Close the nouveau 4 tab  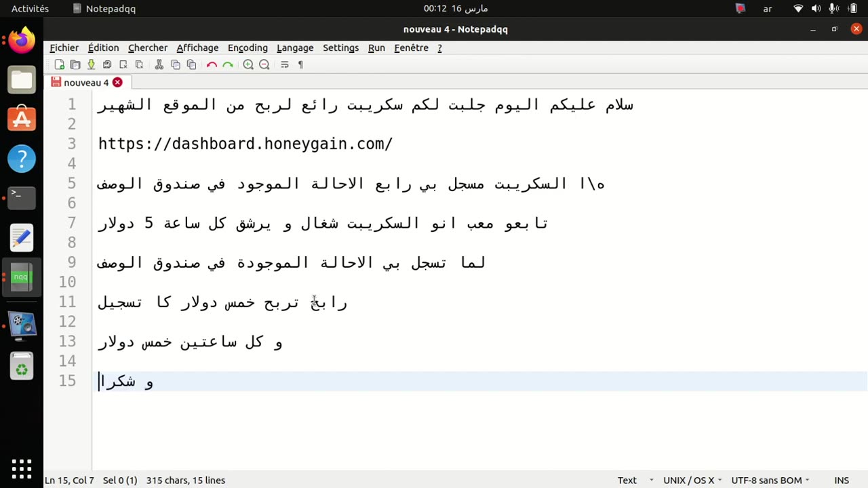pos(117,82)
